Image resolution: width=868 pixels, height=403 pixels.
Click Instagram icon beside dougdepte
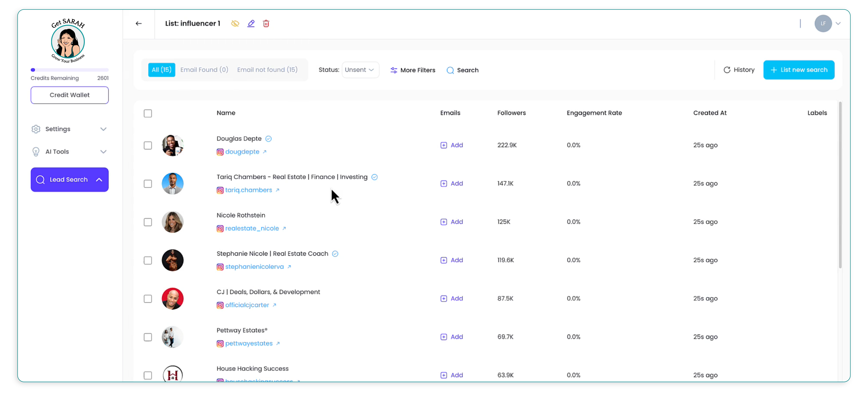click(220, 152)
